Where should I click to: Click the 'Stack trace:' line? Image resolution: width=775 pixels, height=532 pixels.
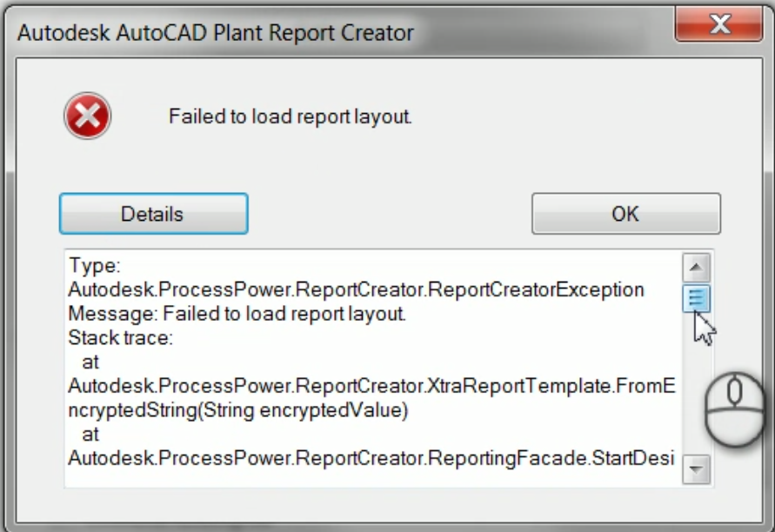[x=120, y=338]
